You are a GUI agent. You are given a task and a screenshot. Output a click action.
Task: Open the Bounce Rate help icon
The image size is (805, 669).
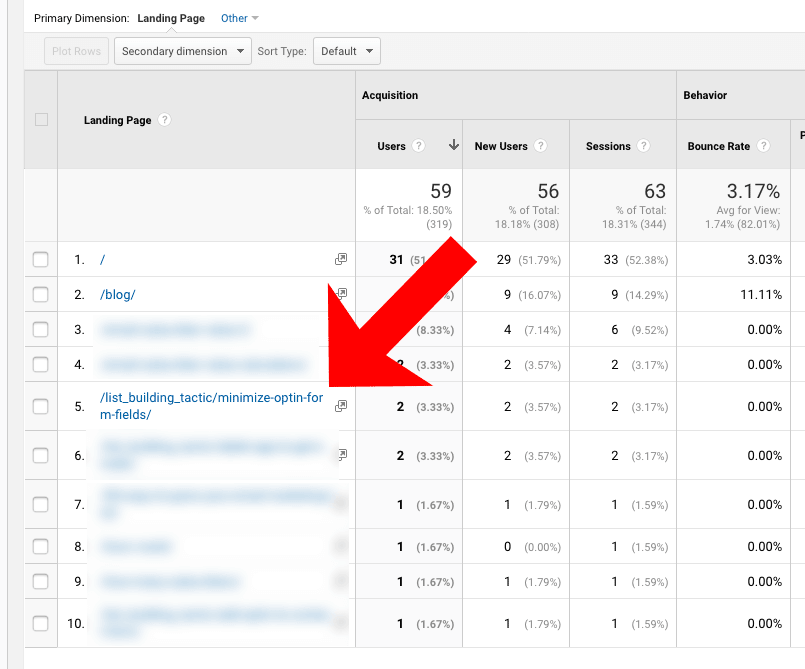tap(763, 146)
